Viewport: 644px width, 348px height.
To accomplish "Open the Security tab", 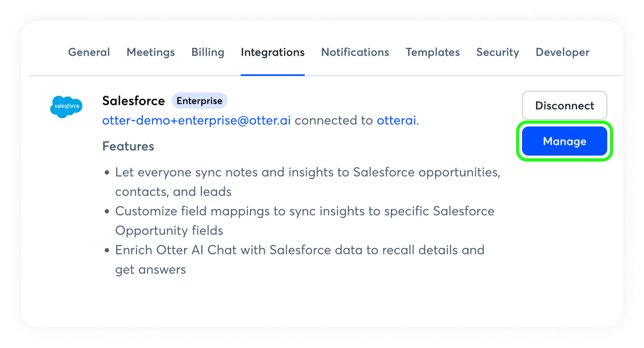I will point(498,52).
